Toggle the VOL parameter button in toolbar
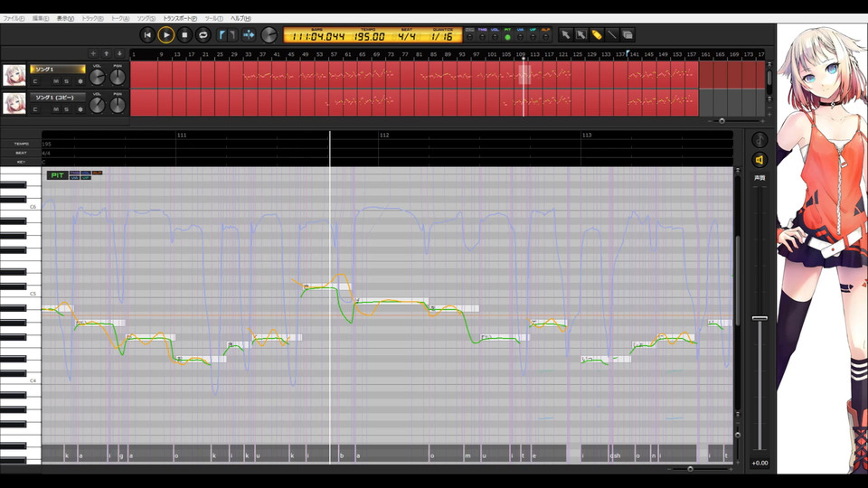 495,34
